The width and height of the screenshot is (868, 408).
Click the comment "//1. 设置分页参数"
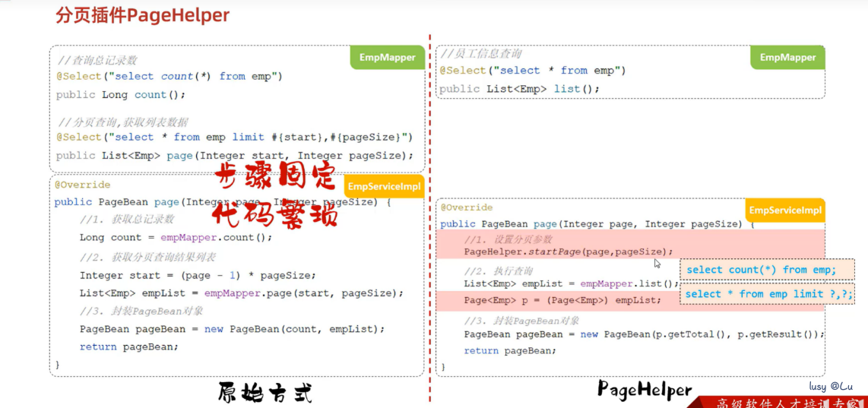click(508, 239)
